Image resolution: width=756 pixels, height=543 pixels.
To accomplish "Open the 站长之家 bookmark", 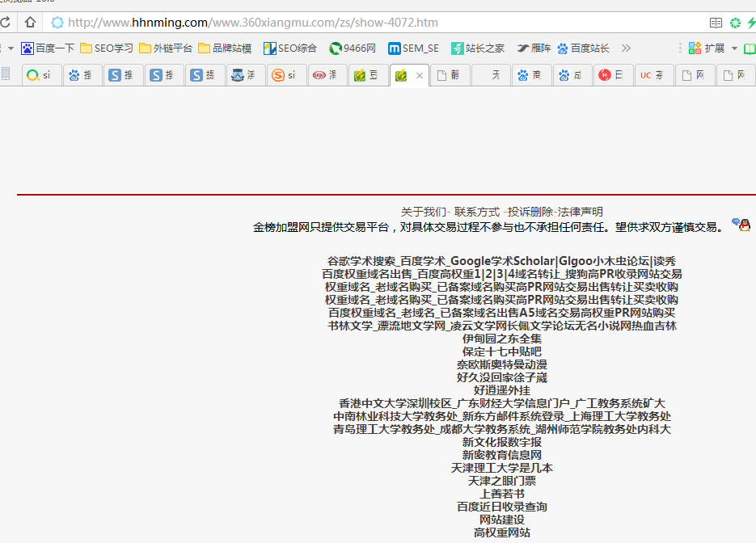I will [478, 48].
